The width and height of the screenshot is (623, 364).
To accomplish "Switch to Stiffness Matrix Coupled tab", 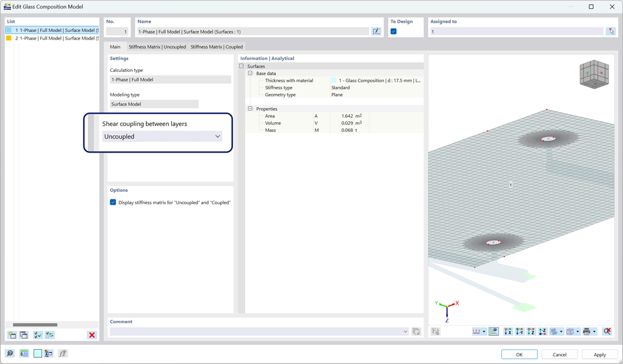I will click(216, 46).
